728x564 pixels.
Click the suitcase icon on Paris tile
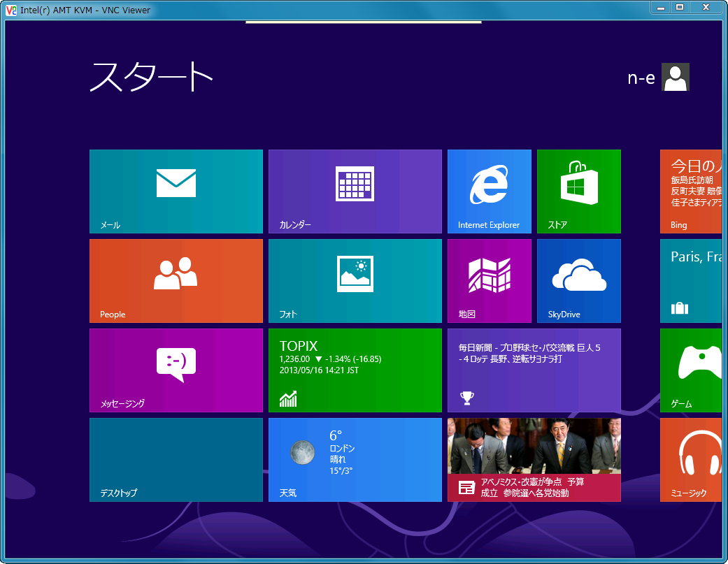click(x=680, y=308)
